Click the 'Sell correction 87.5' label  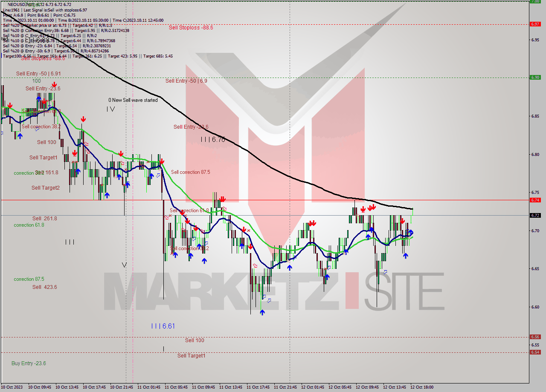(x=190, y=172)
